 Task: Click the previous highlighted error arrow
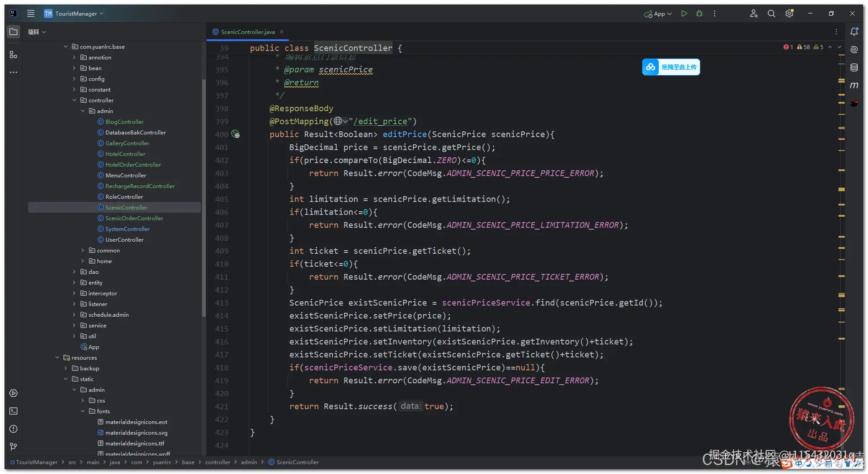tap(830, 47)
